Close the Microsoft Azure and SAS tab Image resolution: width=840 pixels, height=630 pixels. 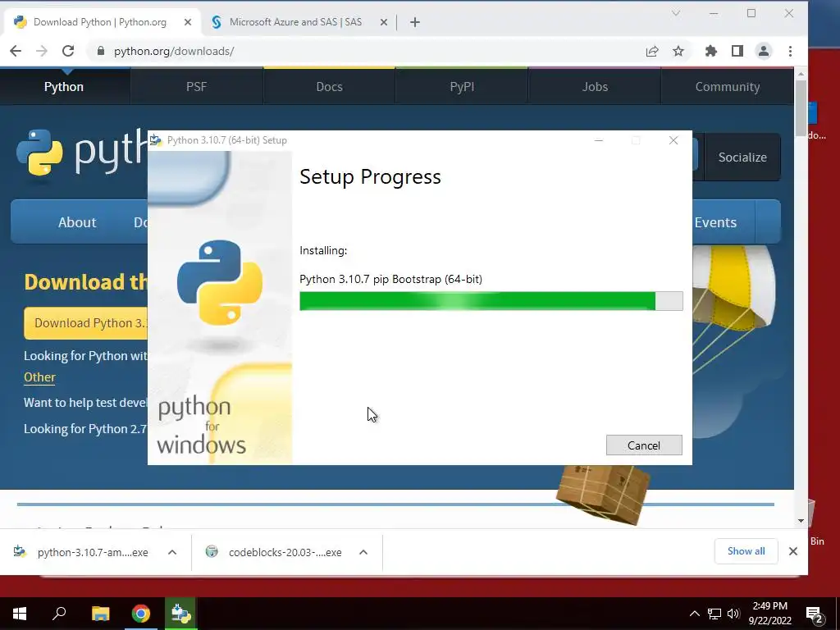(384, 22)
